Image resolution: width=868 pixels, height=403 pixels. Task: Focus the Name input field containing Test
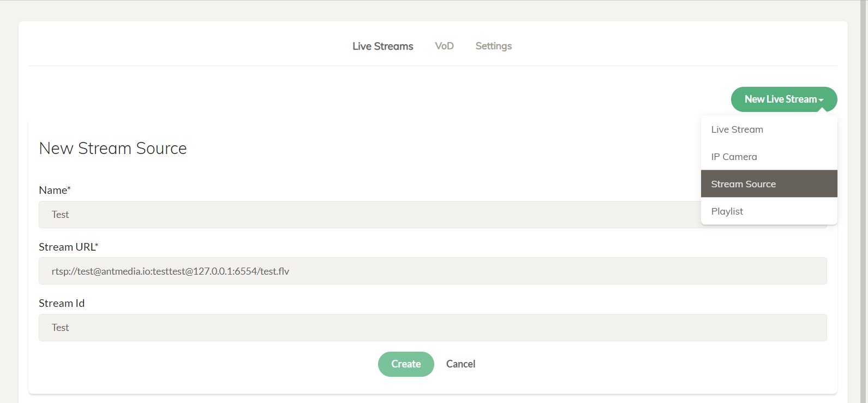coord(369,215)
